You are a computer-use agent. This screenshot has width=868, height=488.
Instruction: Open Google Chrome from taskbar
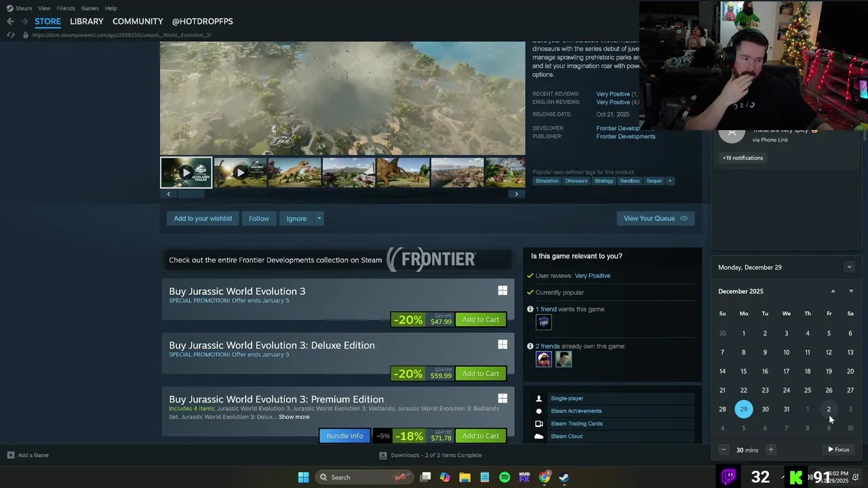point(544,477)
